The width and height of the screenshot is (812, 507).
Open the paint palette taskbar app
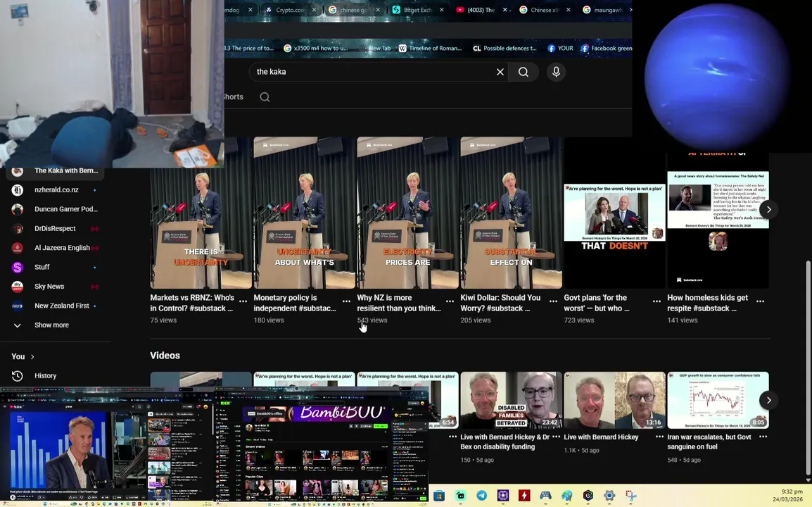(x=566, y=496)
